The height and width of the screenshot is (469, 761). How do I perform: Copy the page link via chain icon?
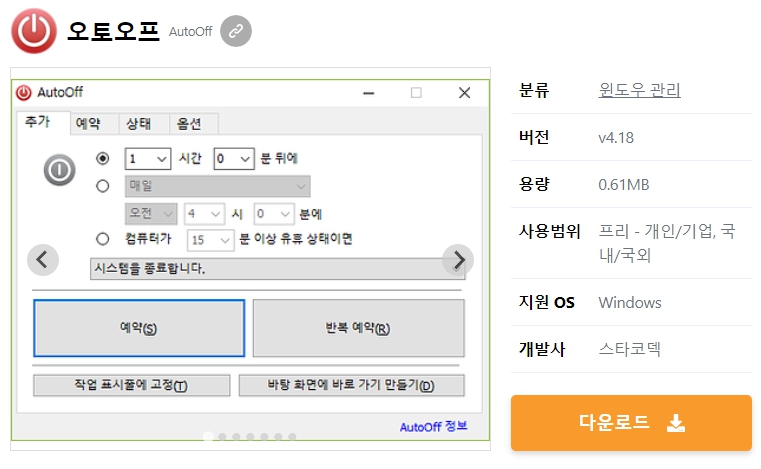tap(236, 31)
